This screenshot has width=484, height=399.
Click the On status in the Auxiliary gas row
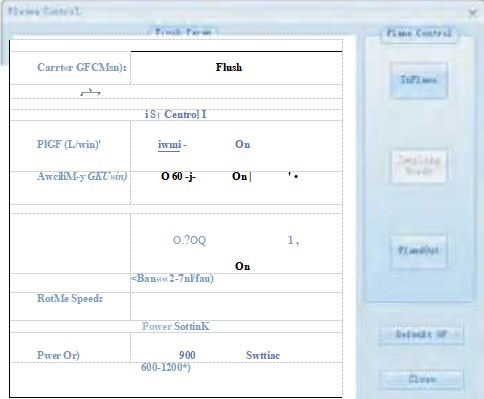click(x=239, y=176)
